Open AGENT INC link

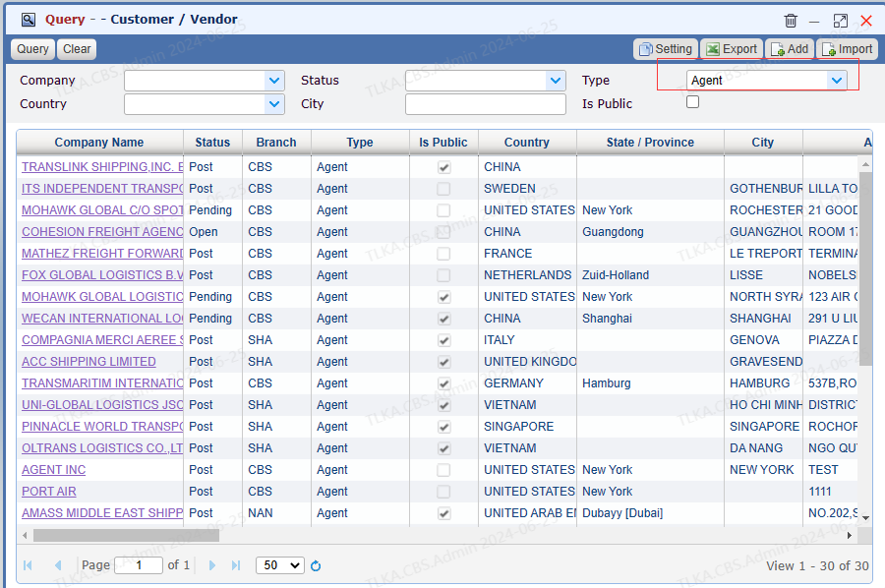(54, 469)
